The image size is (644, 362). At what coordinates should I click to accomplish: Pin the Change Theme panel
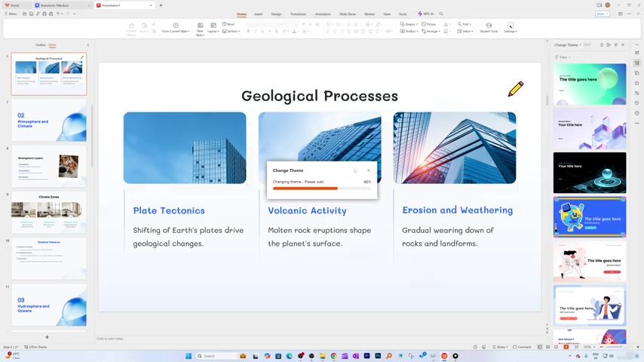pyautogui.click(x=615, y=44)
